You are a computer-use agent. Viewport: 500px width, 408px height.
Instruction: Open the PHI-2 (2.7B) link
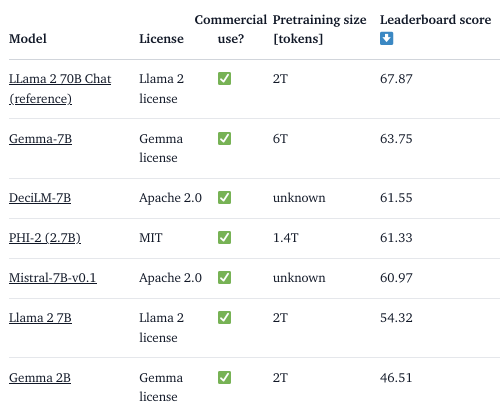point(45,238)
